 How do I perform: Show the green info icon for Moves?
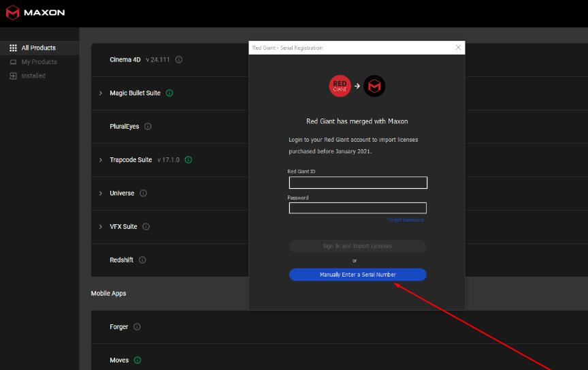pyautogui.click(x=137, y=360)
